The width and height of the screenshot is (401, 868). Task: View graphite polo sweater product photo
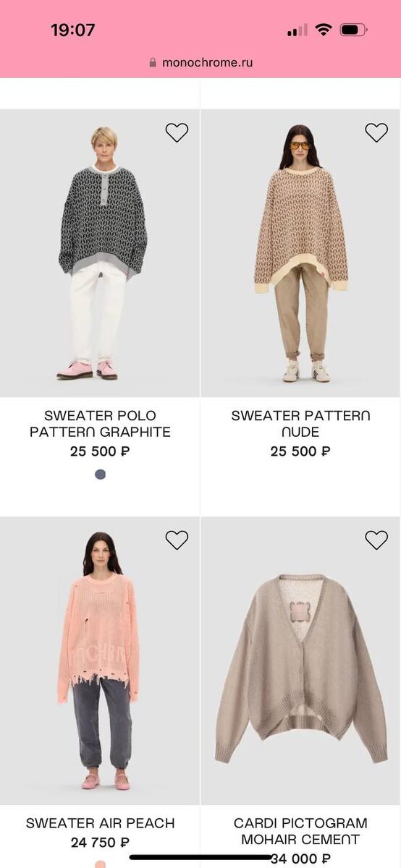coord(100,253)
